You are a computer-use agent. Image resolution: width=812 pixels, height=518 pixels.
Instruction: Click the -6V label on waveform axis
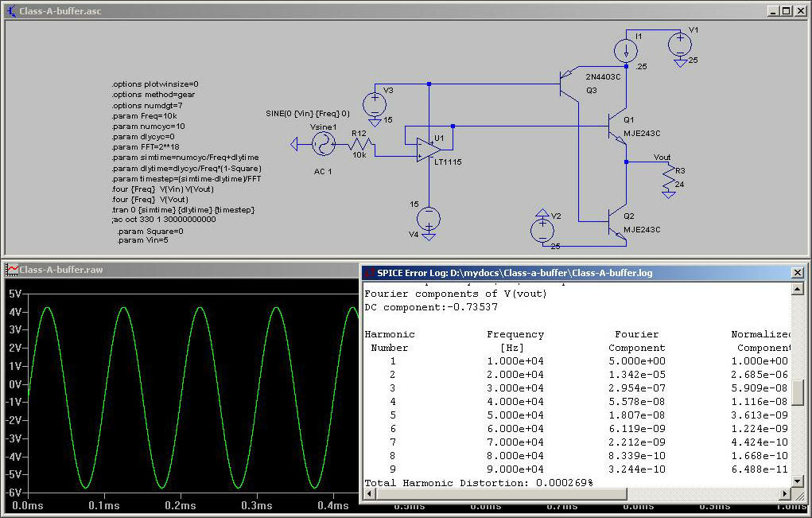coord(14,493)
